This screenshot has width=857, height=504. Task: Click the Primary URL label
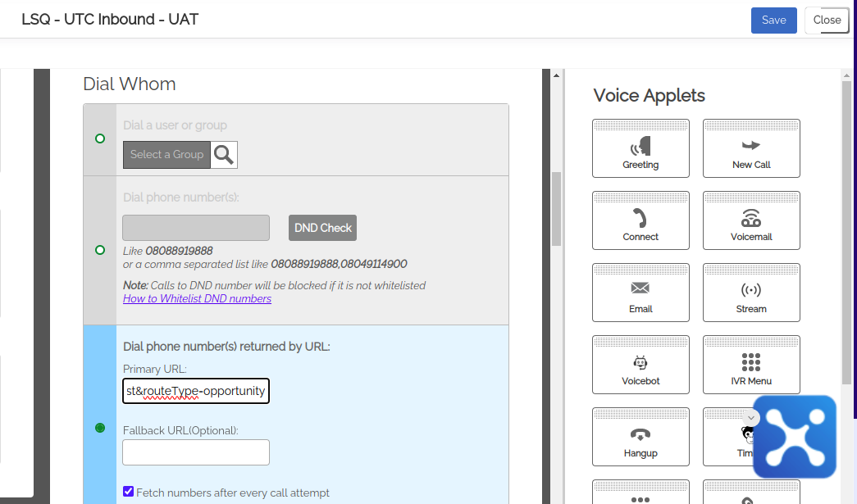point(155,369)
